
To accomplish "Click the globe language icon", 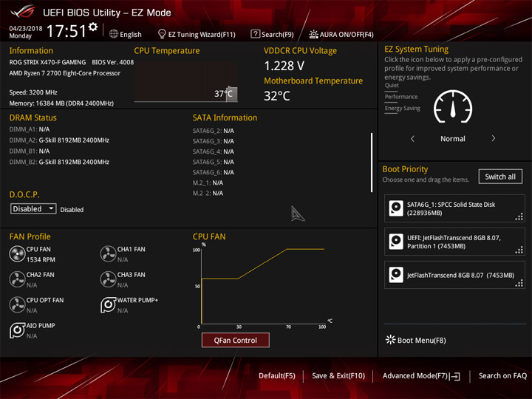I will [x=114, y=34].
